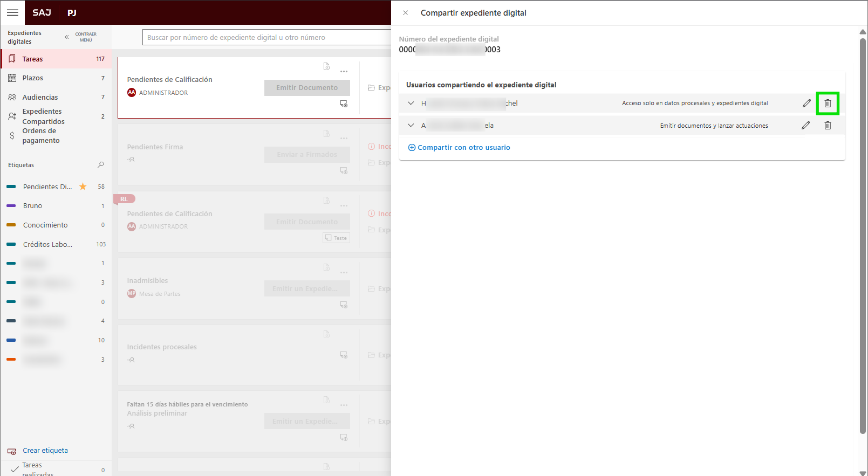Open the hamburger main menu

[x=12, y=12]
